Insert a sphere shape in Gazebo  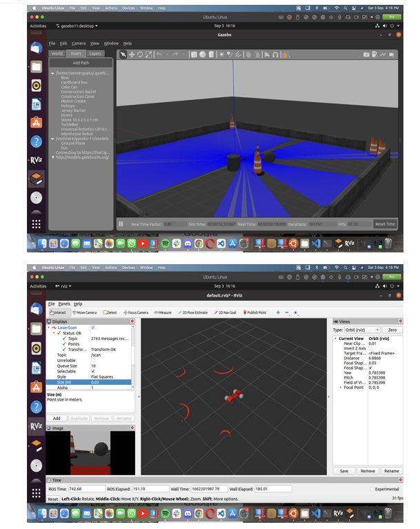point(202,54)
